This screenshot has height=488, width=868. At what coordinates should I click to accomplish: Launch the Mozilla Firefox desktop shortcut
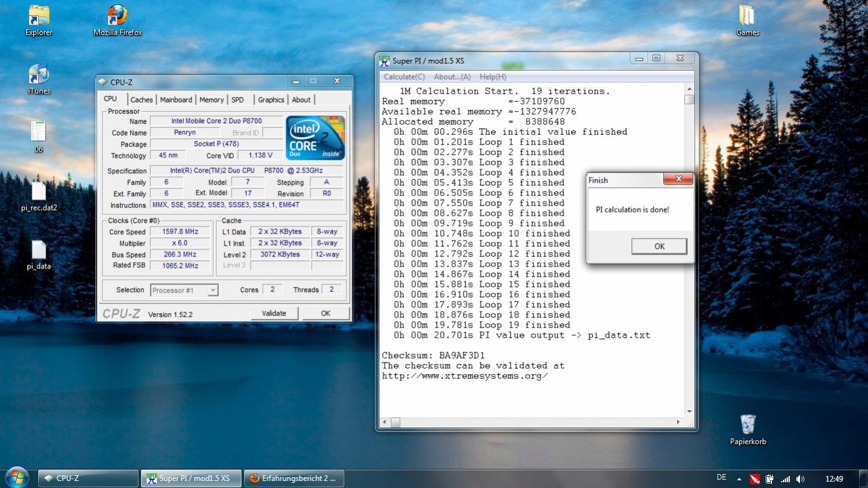118,20
